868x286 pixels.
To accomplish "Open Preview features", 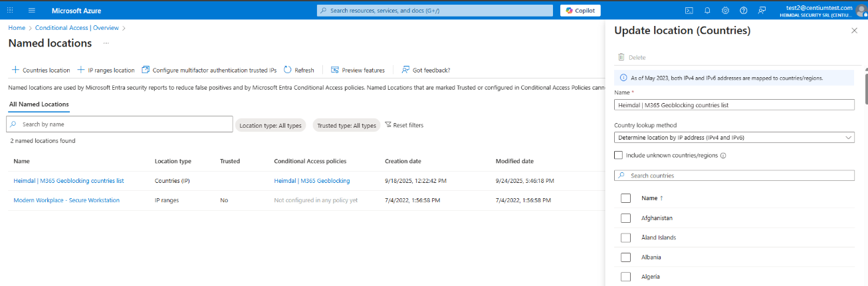I will click(x=358, y=70).
